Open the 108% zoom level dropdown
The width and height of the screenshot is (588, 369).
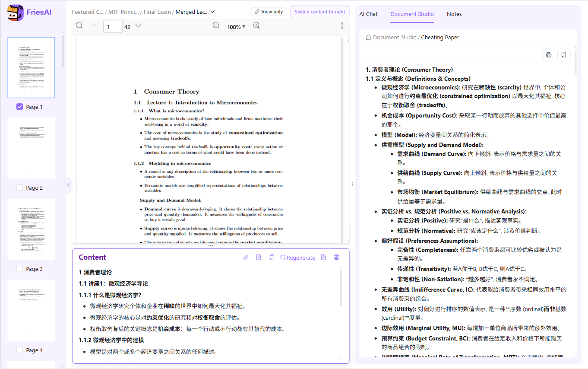[x=236, y=27]
